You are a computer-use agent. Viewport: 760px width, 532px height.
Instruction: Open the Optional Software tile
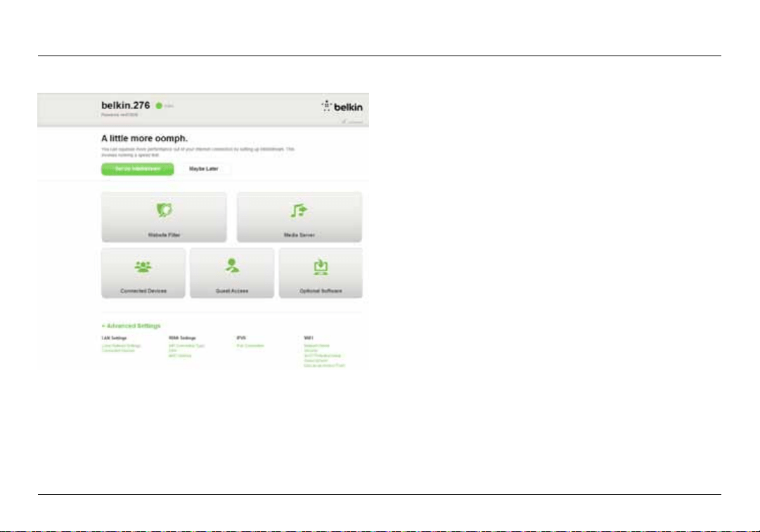pos(321,273)
